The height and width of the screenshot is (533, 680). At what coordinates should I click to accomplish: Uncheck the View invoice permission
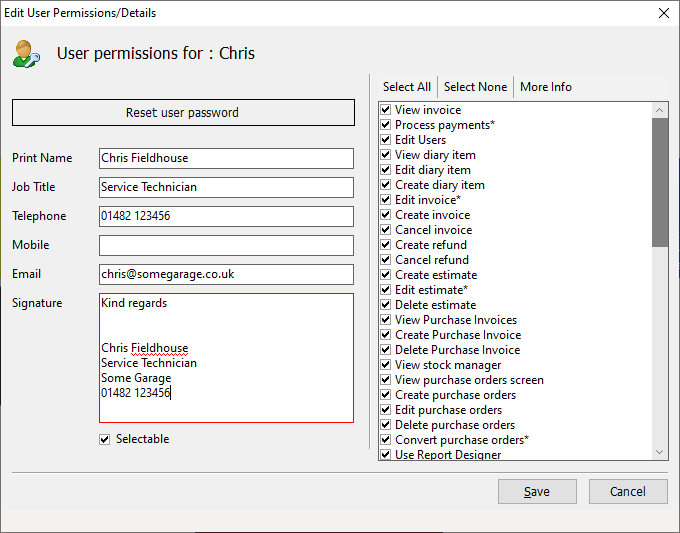(386, 110)
